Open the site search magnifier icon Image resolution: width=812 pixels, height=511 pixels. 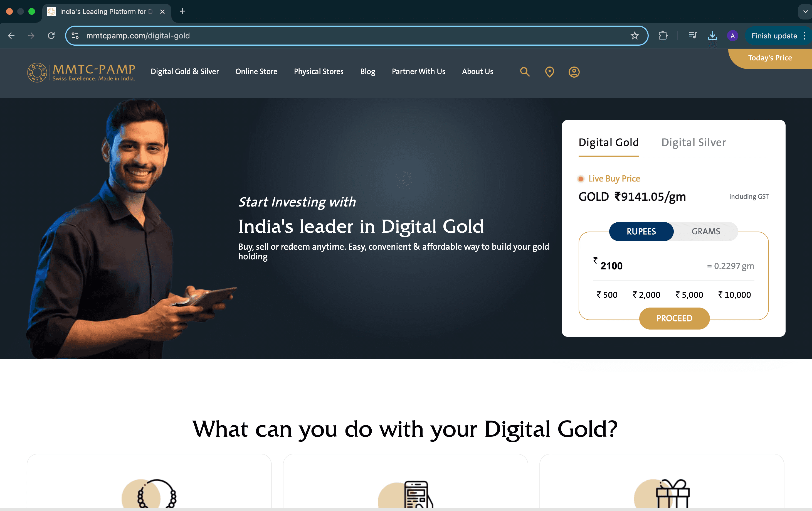click(525, 72)
